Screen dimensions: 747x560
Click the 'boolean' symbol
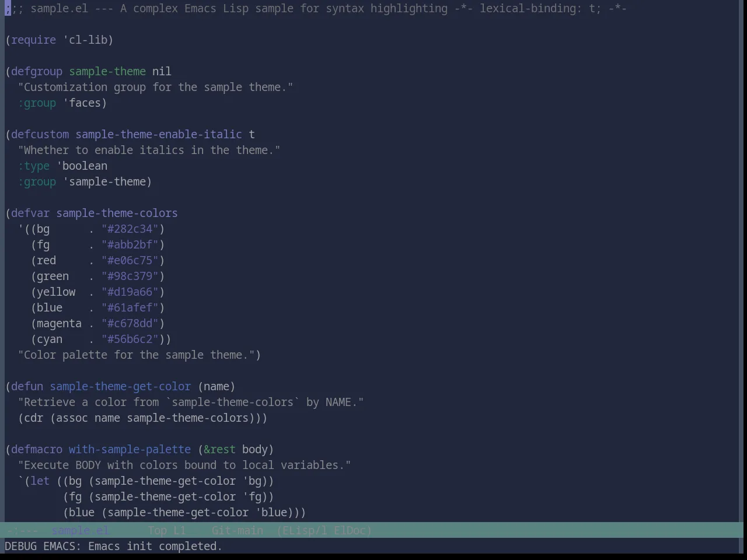click(x=85, y=166)
